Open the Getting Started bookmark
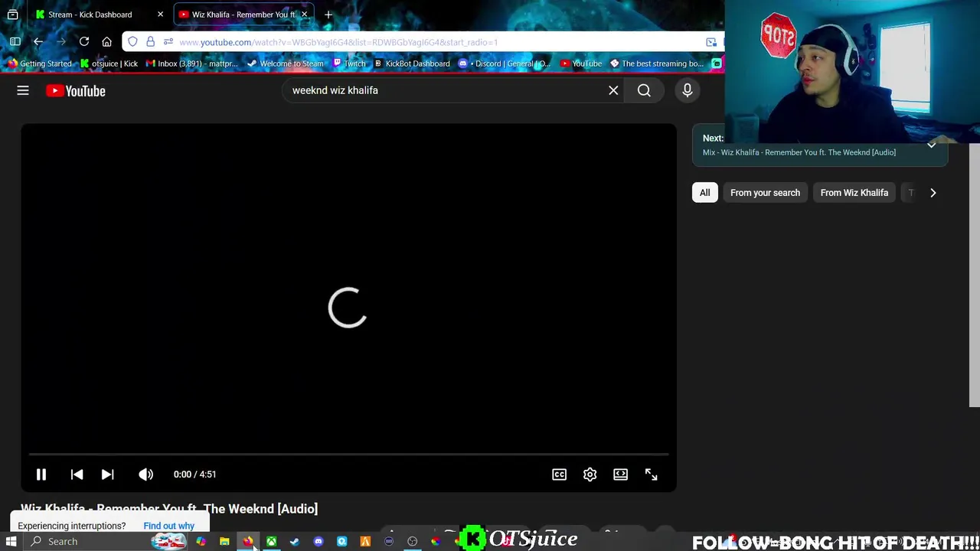 [39, 64]
